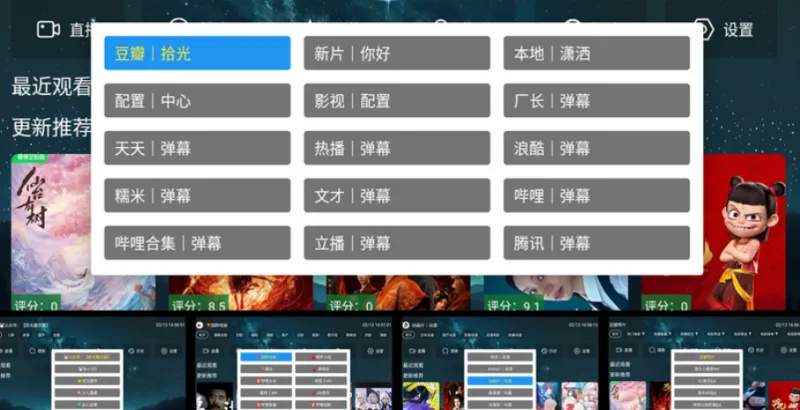Switch to 热播｜弹幕 source
Screen dimensions: 800x410
397,148
